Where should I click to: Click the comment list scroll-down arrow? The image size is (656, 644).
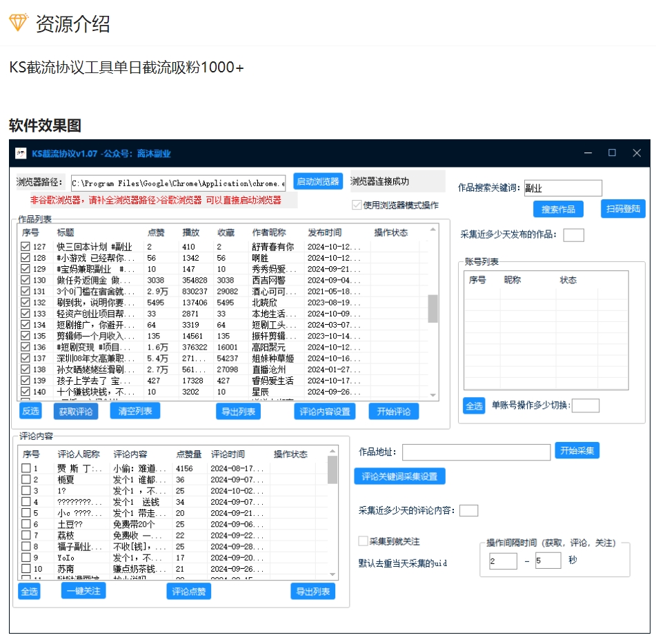coord(332,574)
